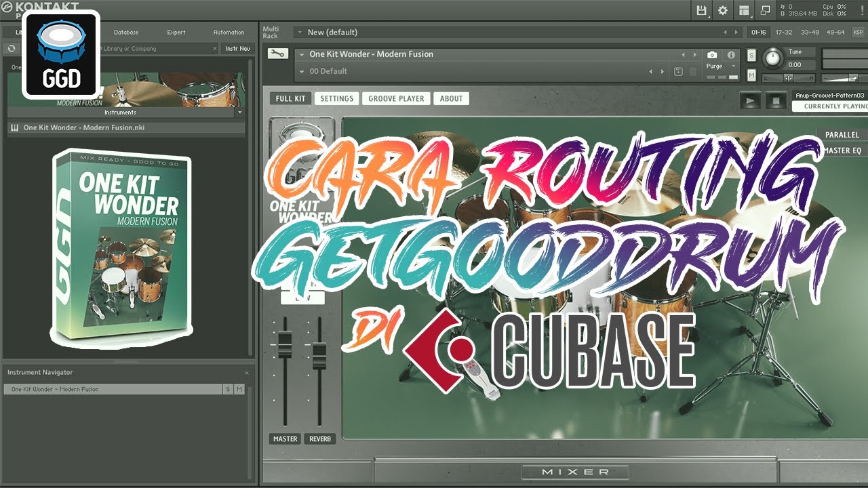Toggle the KSP button
868x488 pixels.
(857, 32)
